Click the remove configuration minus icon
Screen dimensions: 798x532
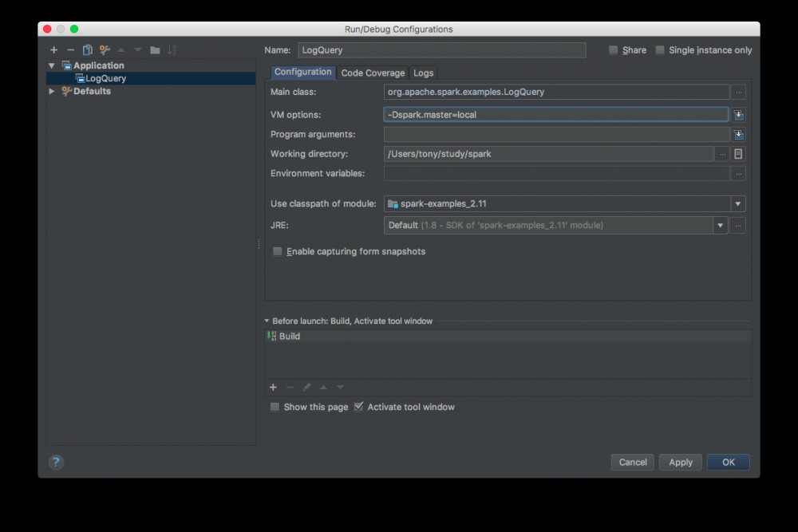[70, 50]
